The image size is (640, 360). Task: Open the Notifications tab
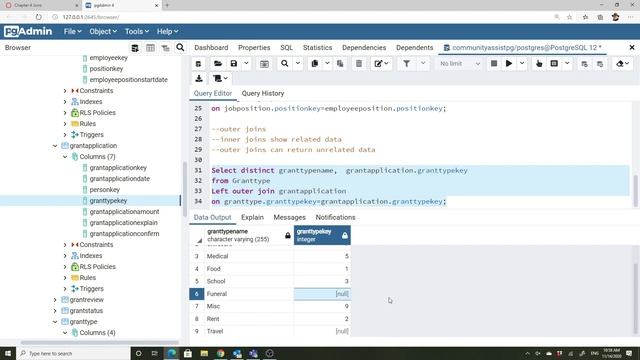coord(335,218)
